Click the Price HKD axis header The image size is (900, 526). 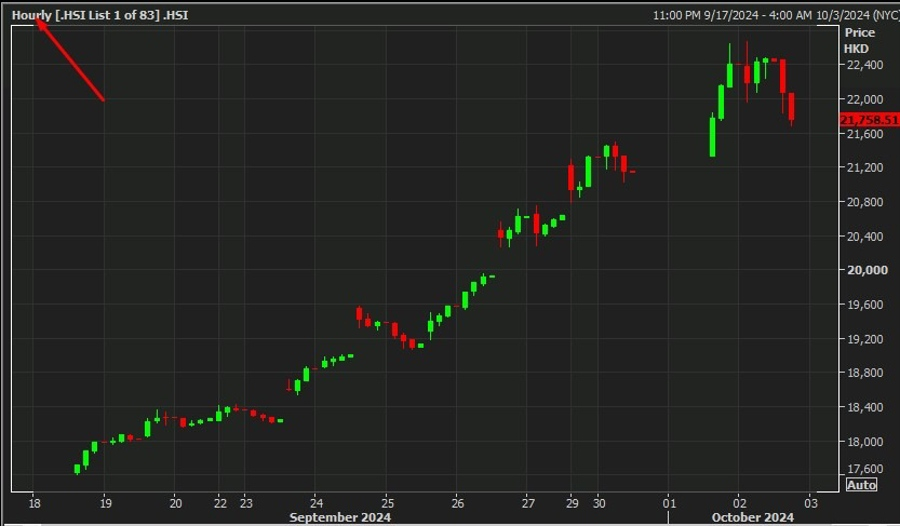coord(859,40)
